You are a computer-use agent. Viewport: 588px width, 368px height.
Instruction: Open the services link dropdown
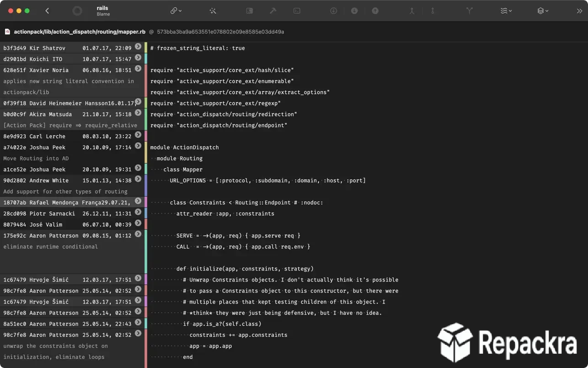(176, 11)
